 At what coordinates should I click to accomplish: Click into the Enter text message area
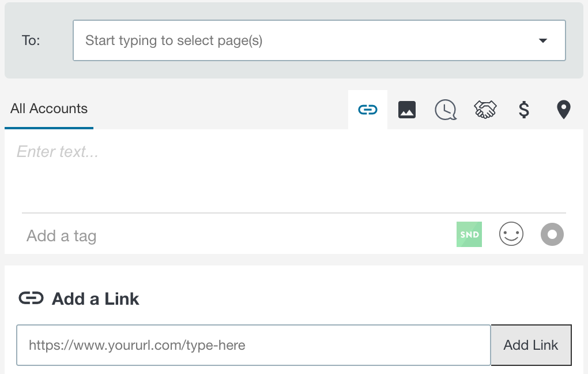pos(293,171)
